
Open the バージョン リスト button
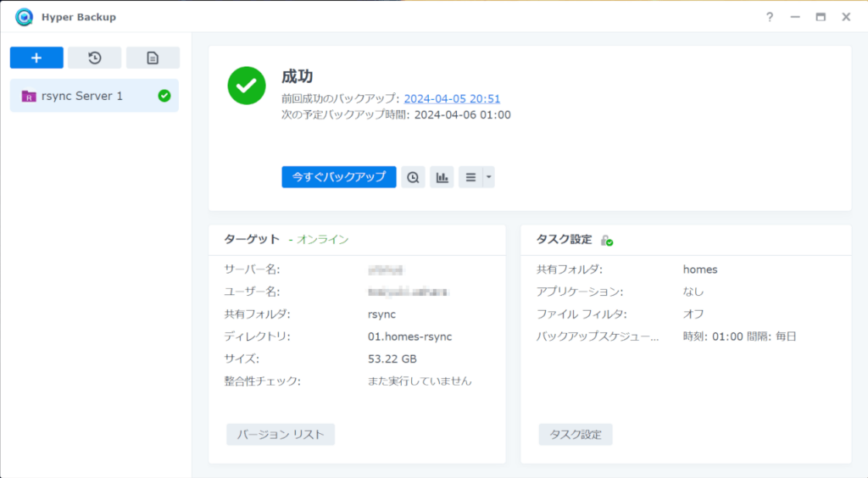[281, 434]
